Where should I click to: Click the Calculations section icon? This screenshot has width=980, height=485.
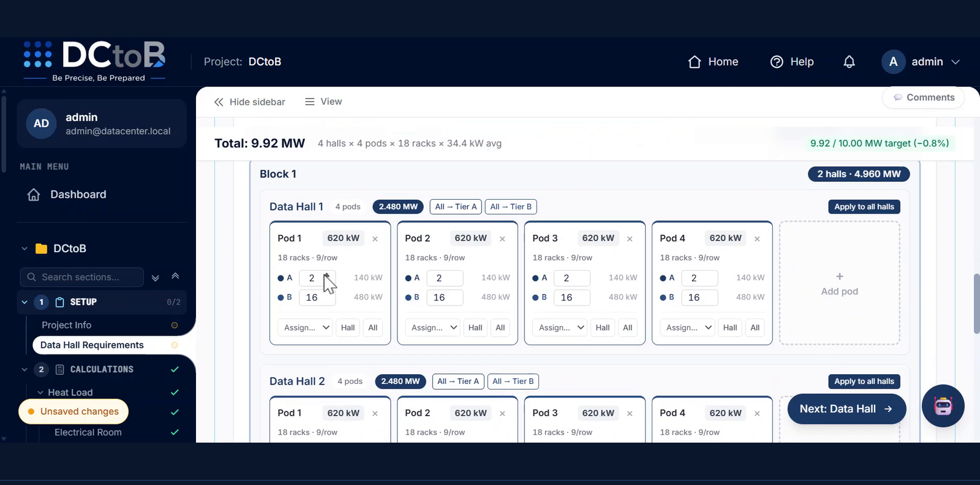pos(60,369)
